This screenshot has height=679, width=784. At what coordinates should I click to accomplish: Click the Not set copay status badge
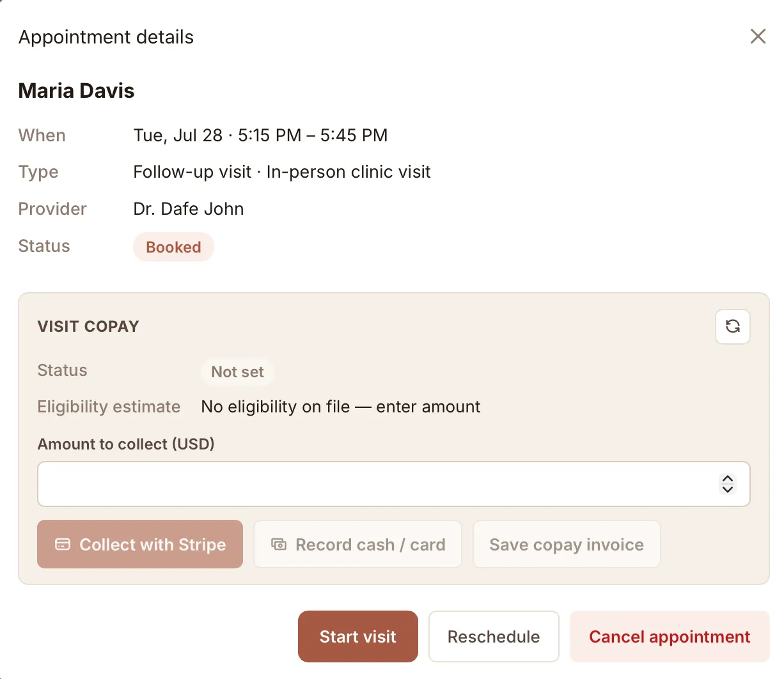click(x=237, y=371)
